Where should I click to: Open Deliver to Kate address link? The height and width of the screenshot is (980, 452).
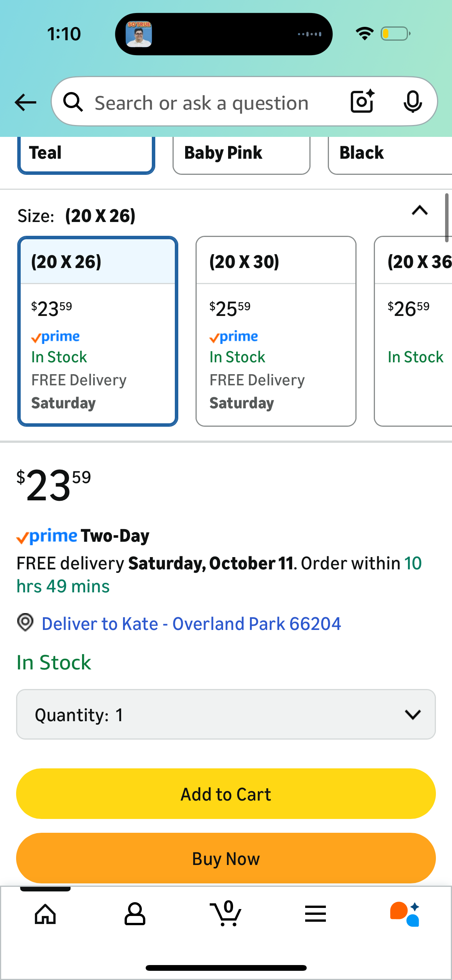click(x=191, y=624)
